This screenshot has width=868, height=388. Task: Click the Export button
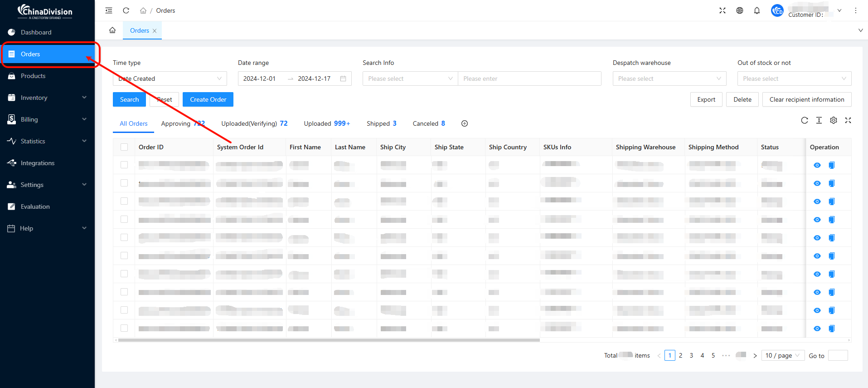706,99
